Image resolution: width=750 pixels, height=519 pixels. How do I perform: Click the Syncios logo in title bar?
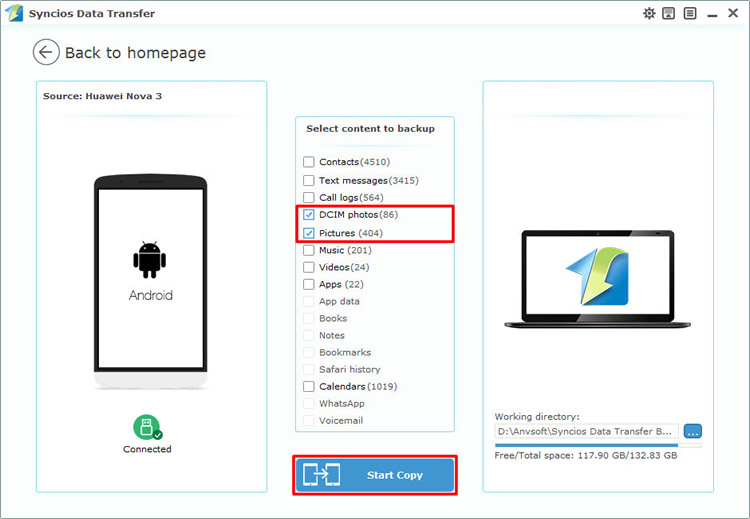pyautogui.click(x=14, y=13)
